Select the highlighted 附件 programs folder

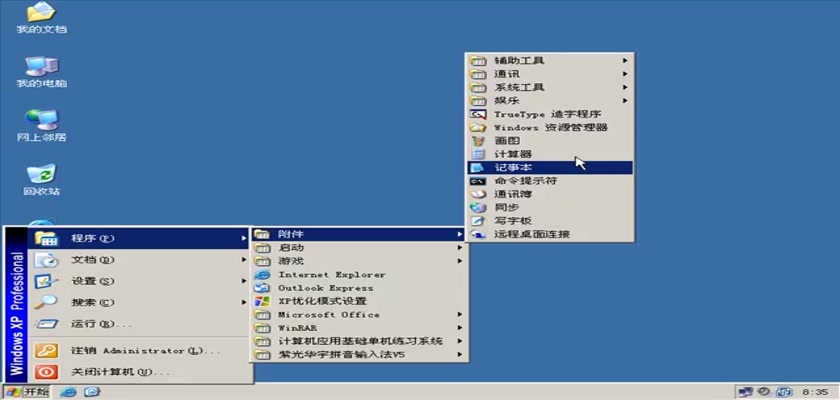[x=359, y=234]
